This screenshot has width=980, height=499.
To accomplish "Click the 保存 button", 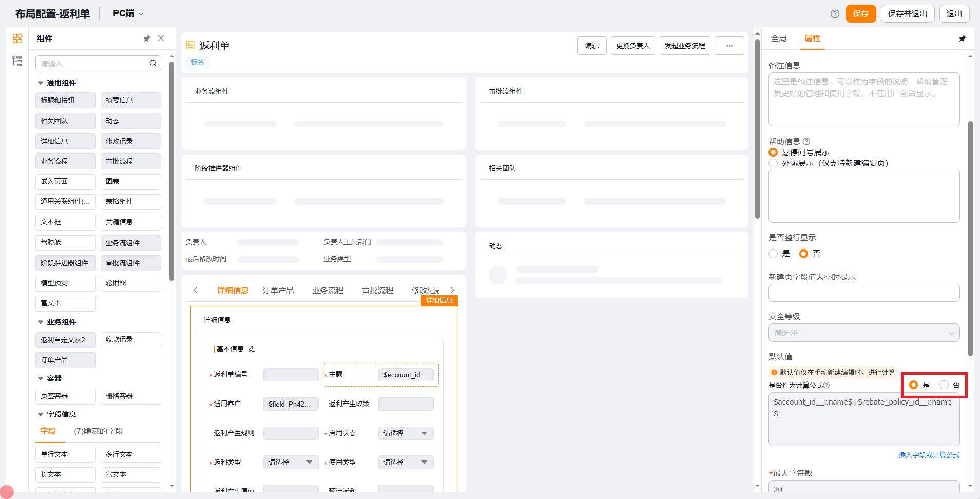I will tap(860, 14).
